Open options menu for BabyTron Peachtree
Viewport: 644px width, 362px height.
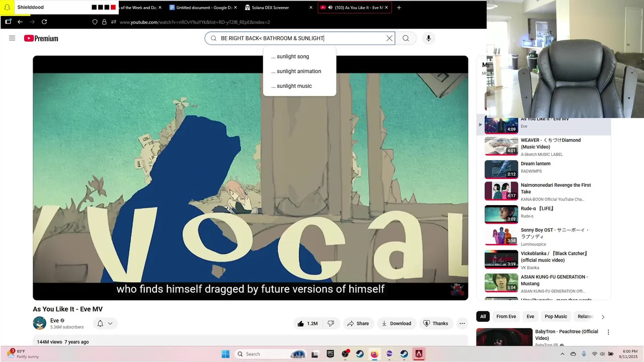[608, 332]
